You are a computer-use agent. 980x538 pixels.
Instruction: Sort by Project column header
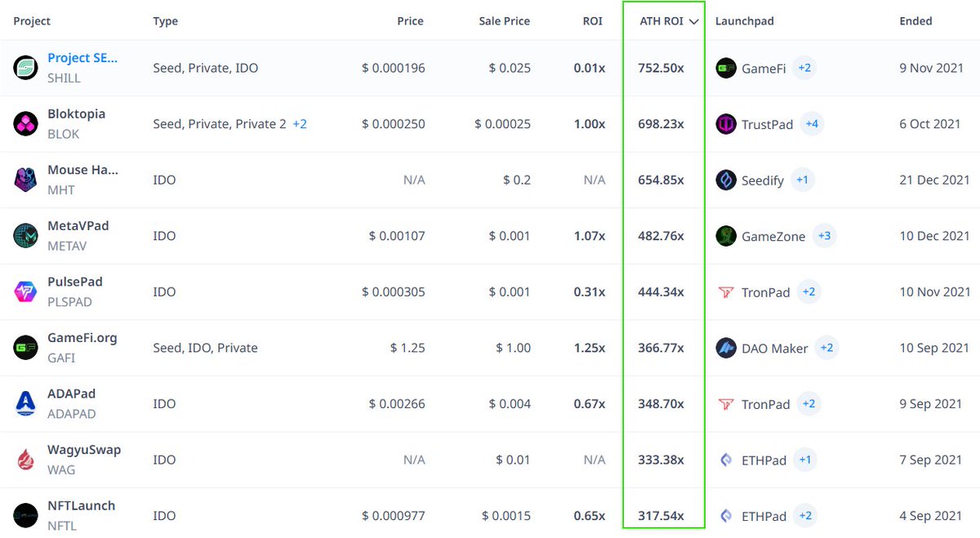32,21
